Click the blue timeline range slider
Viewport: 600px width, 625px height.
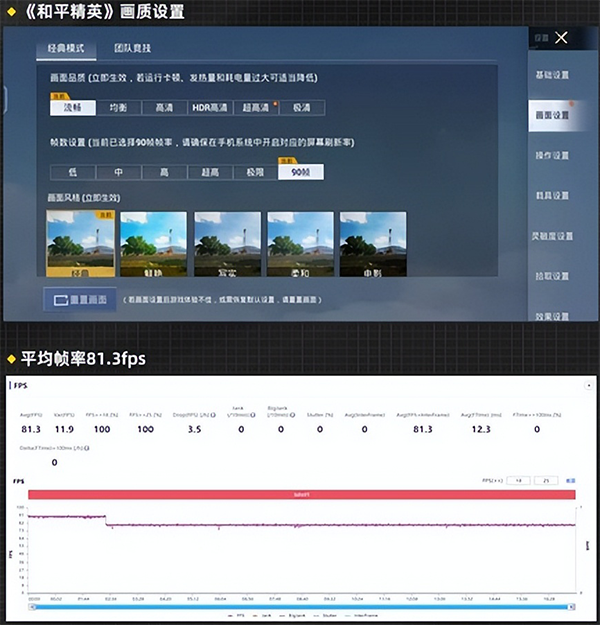tap(300, 605)
